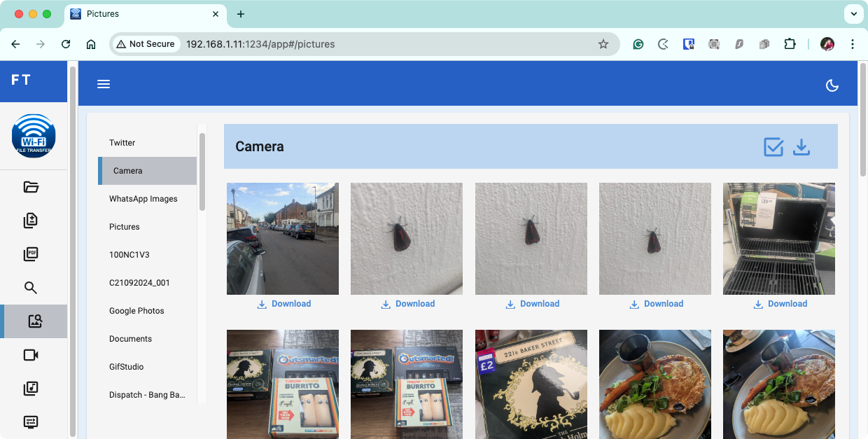The height and width of the screenshot is (439, 868).
Task: Toggle dark mode with the moon icon
Action: [832, 85]
